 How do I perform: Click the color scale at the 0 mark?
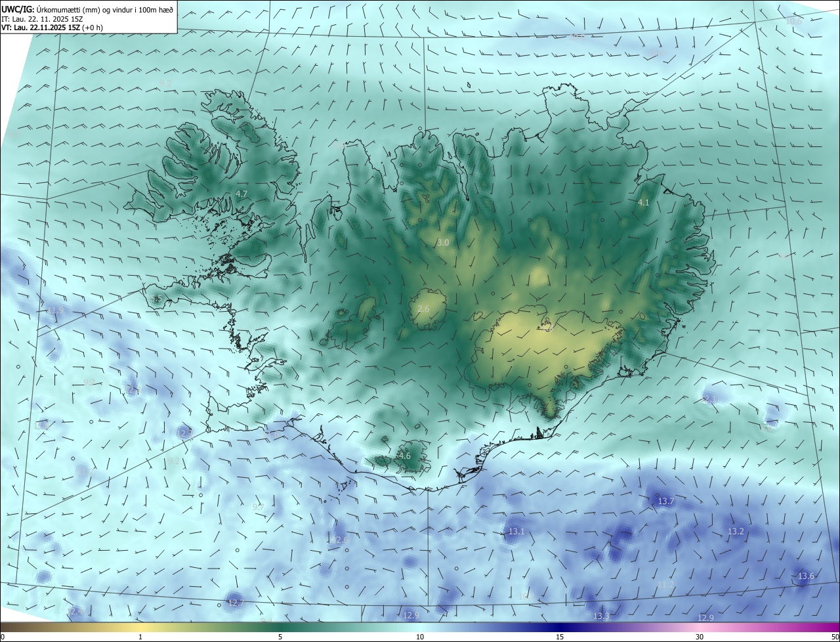(3, 637)
